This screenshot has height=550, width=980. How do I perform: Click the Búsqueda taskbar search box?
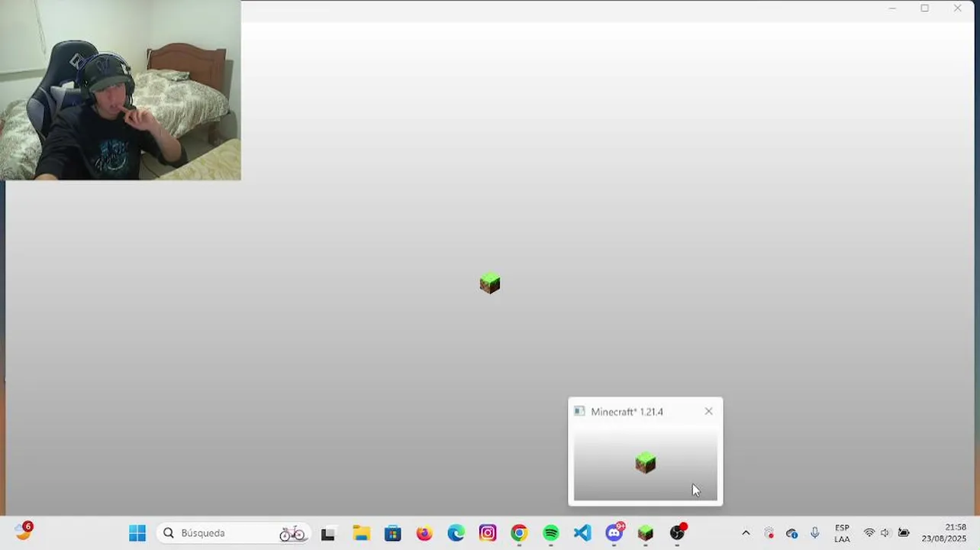pyautogui.click(x=234, y=533)
